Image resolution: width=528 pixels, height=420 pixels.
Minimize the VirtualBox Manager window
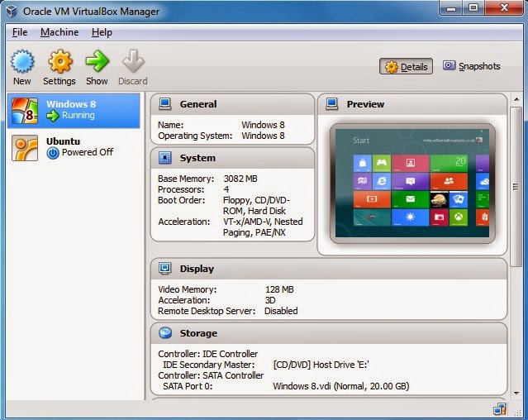[451, 8]
